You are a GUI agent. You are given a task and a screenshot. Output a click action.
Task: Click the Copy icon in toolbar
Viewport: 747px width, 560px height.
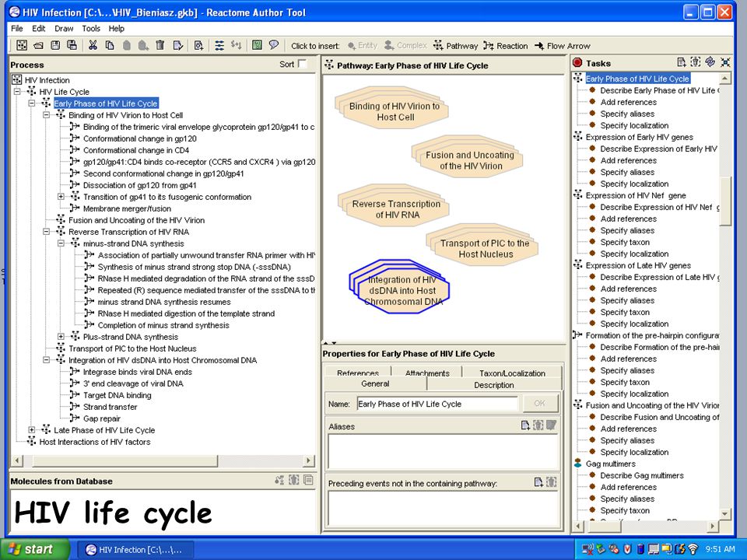(x=110, y=45)
